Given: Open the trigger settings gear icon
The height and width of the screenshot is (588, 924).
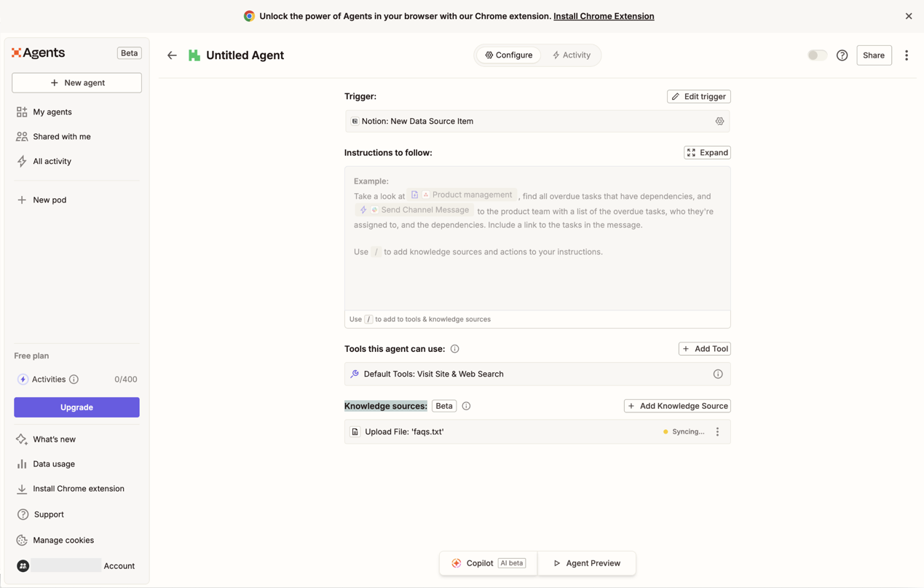Looking at the screenshot, I should click(719, 122).
